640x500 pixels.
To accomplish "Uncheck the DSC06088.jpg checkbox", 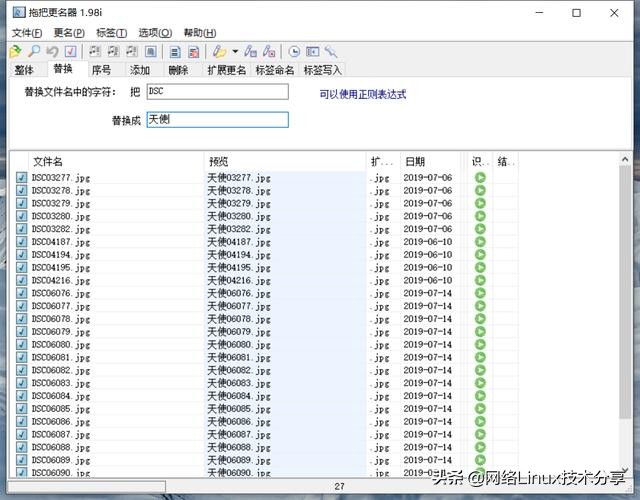I will pyautogui.click(x=22, y=447).
